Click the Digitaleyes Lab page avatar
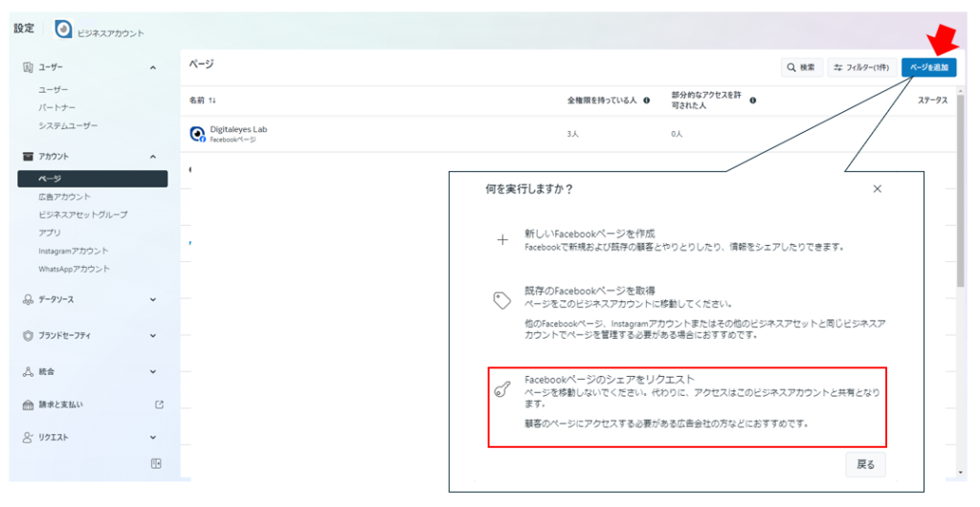This screenshot has height=507, width=980. tap(197, 134)
